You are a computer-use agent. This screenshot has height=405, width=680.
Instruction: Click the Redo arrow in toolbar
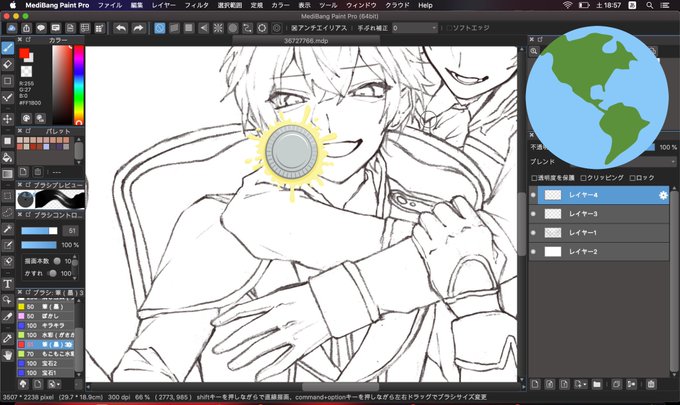pyautogui.click(x=138, y=28)
